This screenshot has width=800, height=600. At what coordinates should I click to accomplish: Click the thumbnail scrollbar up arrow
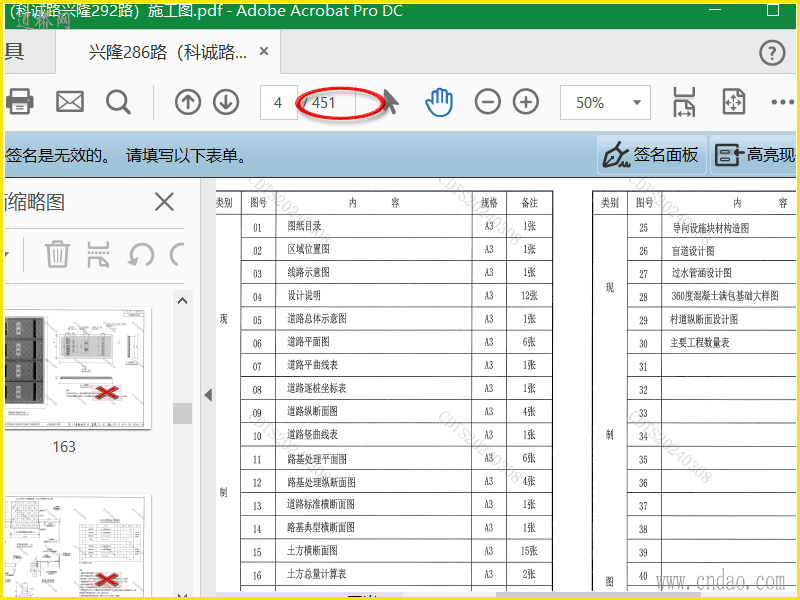[183, 301]
